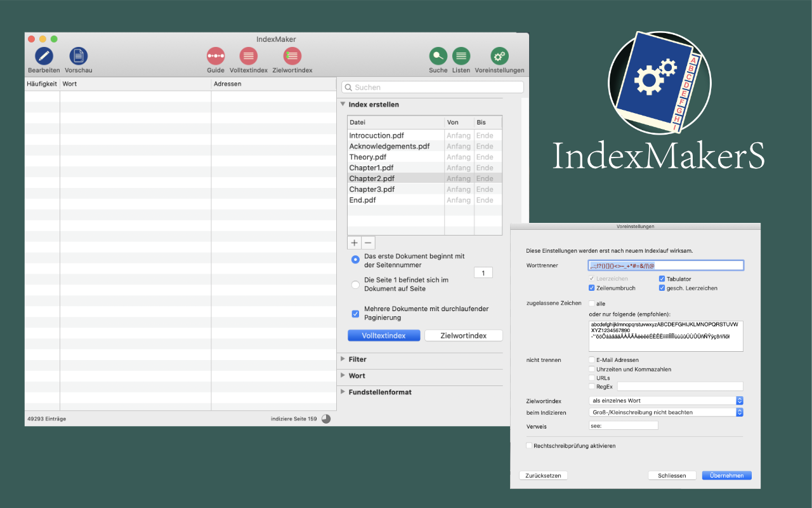Toggle the Tabulator checkbox
The image size is (812, 508).
662,279
